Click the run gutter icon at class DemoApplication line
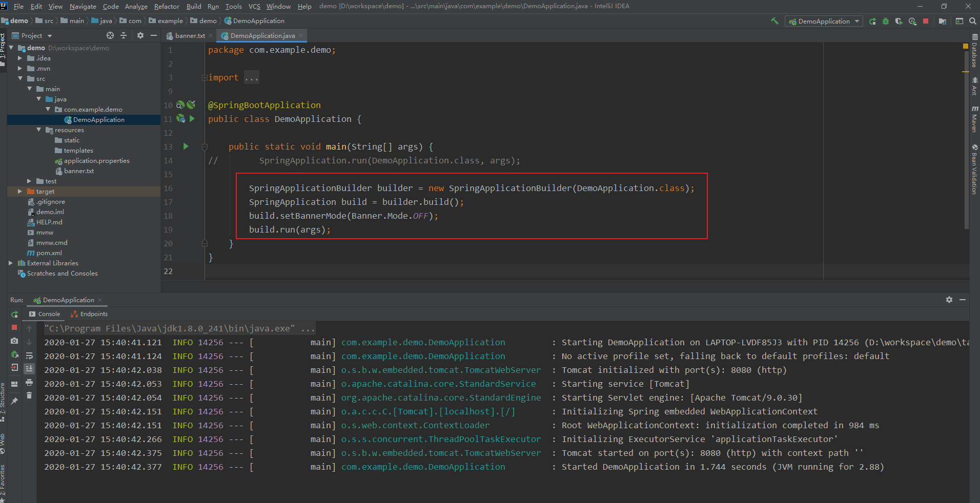 pos(192,119)
